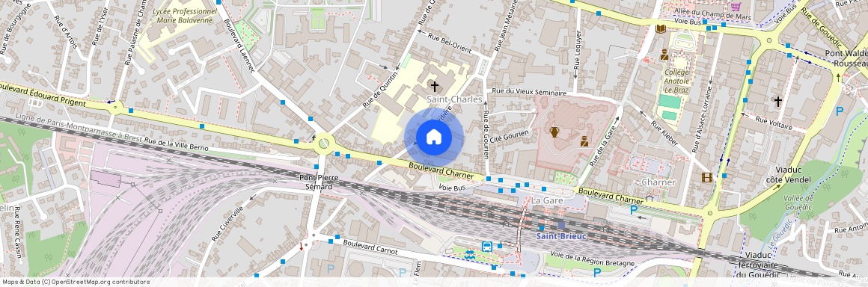Viewport: 868px width, 287px height.
Task: Open the blue bus station icon
Action: 487,247
